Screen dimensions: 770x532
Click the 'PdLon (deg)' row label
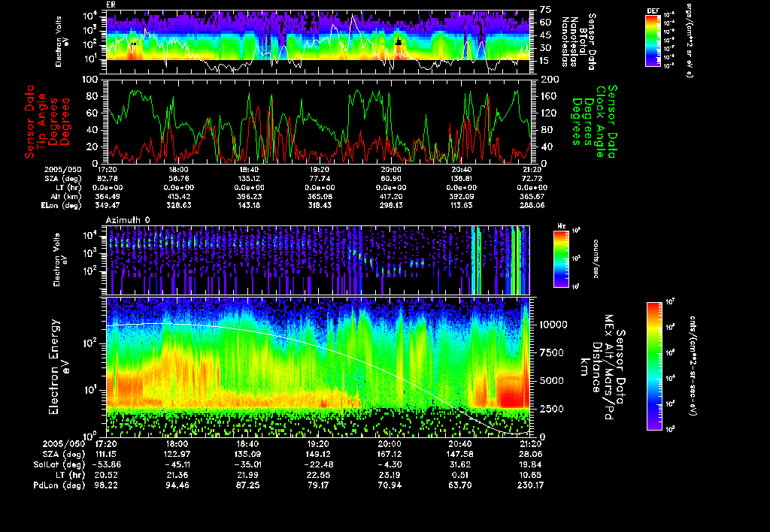59,485
